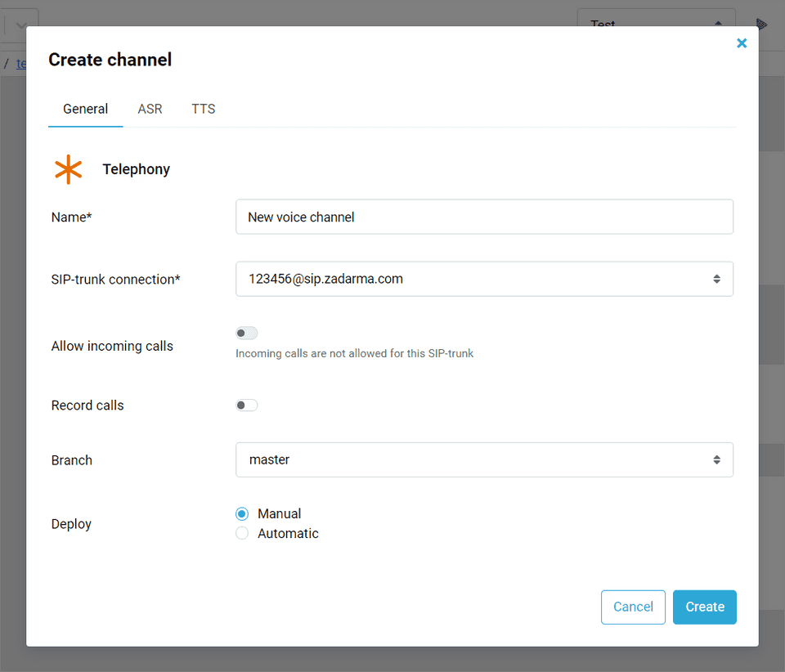Click the orange Telephony asterisk icon
The width and height of the screenshot is (785, 672).
pos(69,169)
